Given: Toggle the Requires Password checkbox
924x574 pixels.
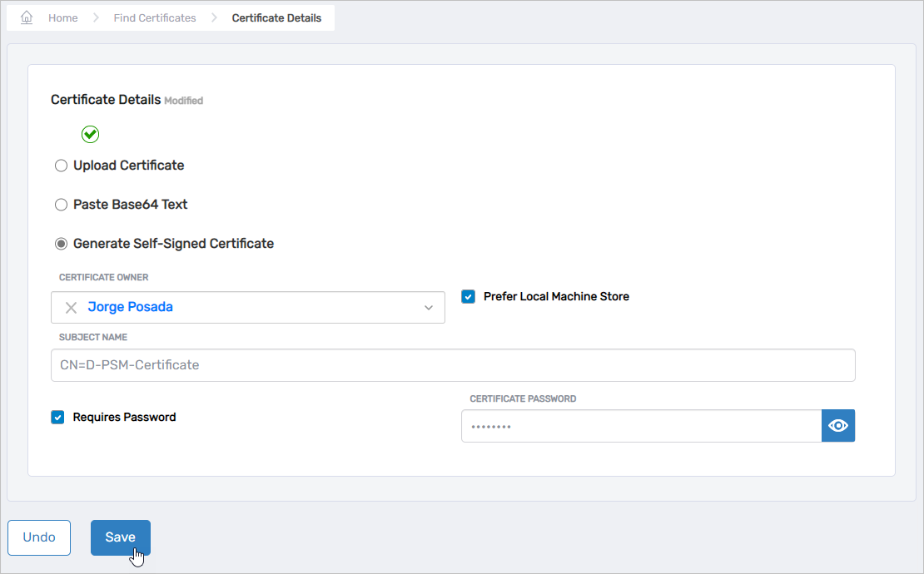Looking at the screenshot, I should point(57,418).
